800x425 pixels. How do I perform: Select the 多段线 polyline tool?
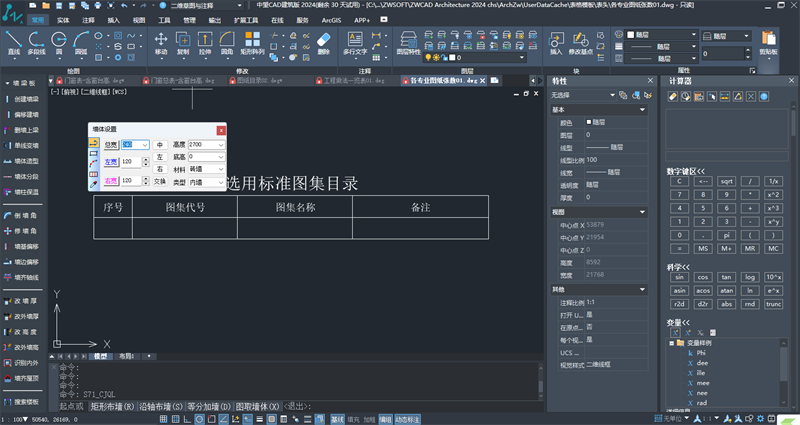(x=36, y=43)
